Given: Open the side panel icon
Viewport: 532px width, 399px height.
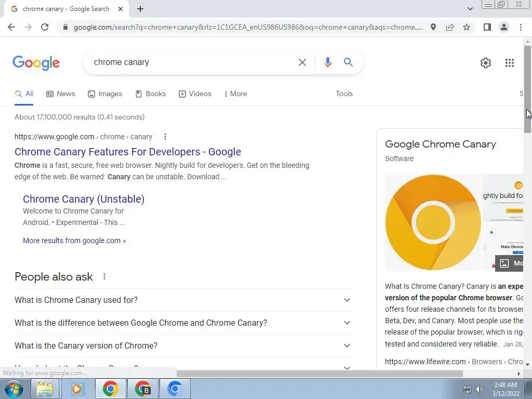Looking at the screenshot, I should click(487, 27).
